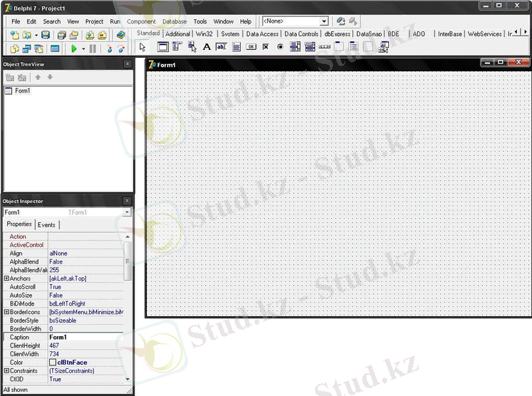Screen dimensions: 532x396
Task: Click the Step Over debug icon
Action: (121, 49)
